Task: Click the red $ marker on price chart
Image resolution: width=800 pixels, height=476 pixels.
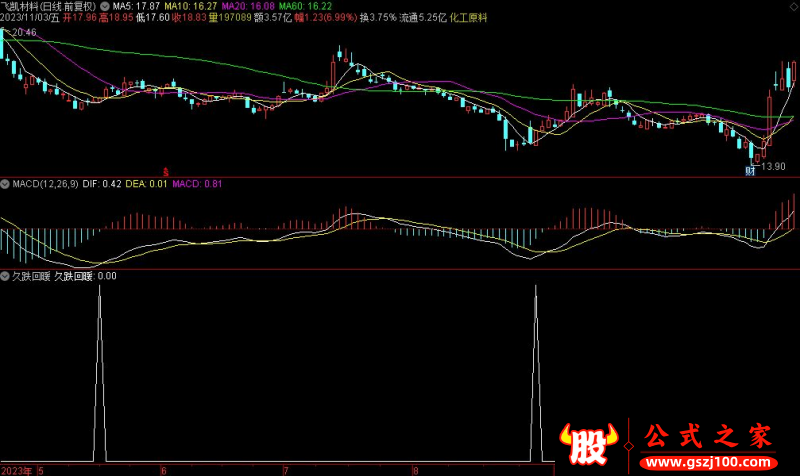Action: click(x=166, y=172)
